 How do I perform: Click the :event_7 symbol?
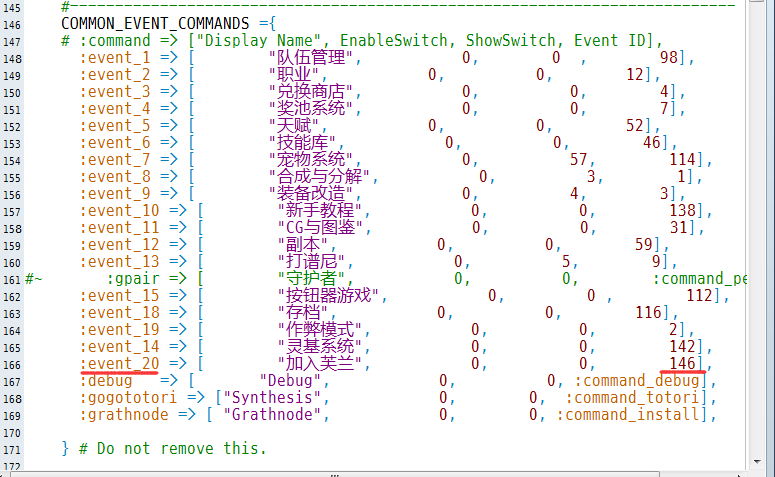pos(115,160)
